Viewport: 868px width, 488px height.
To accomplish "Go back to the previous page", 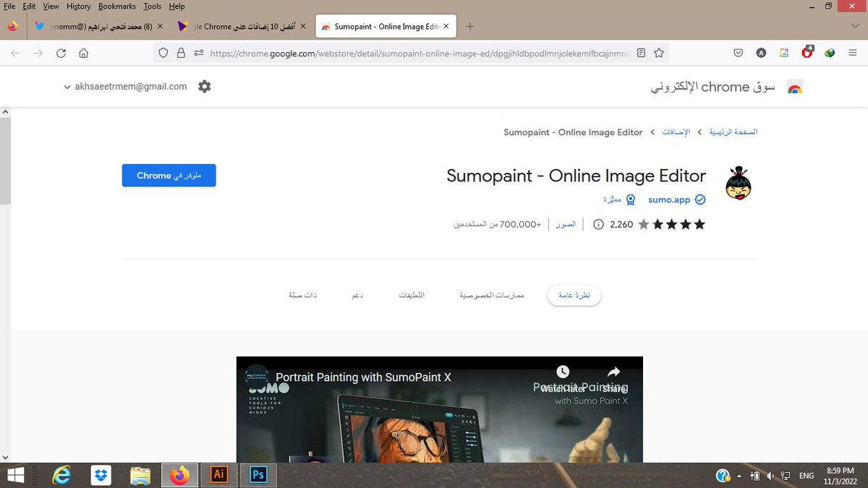I will pos(15,53).
